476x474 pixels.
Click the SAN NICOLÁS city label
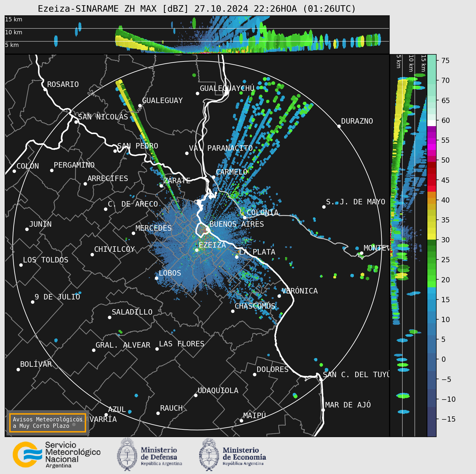[103, 117]
